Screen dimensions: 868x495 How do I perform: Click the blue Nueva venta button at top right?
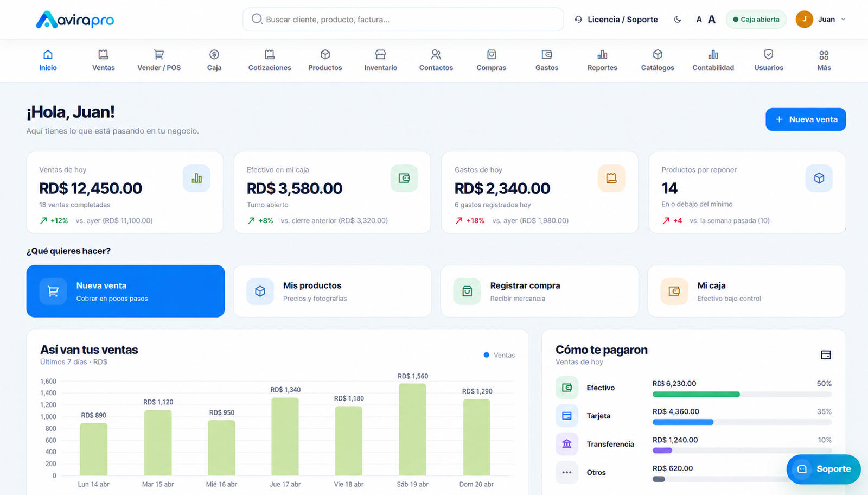pos(806,119)
